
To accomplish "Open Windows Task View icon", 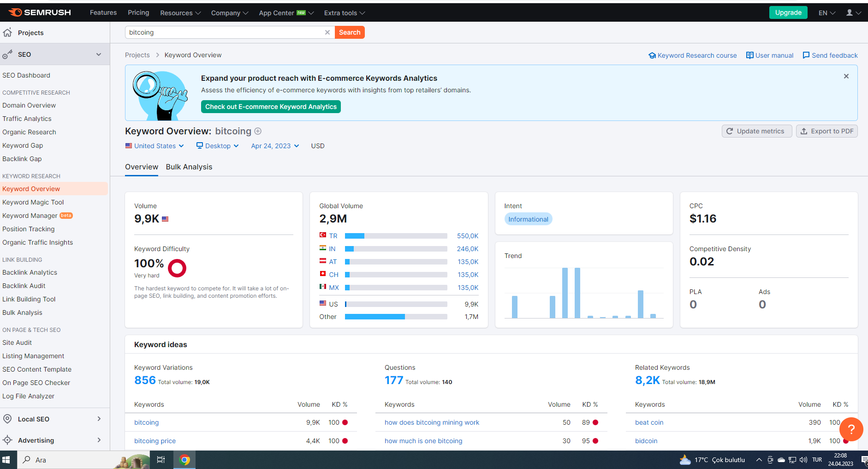I will (x=161, y=460).
